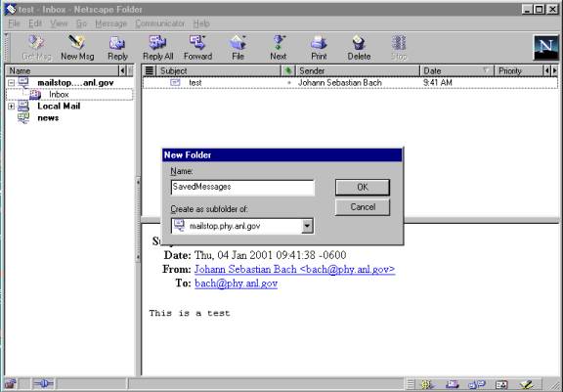Screen dimensions: 563x392
Task: Select the news tree item
Action: tap(48, 118)
